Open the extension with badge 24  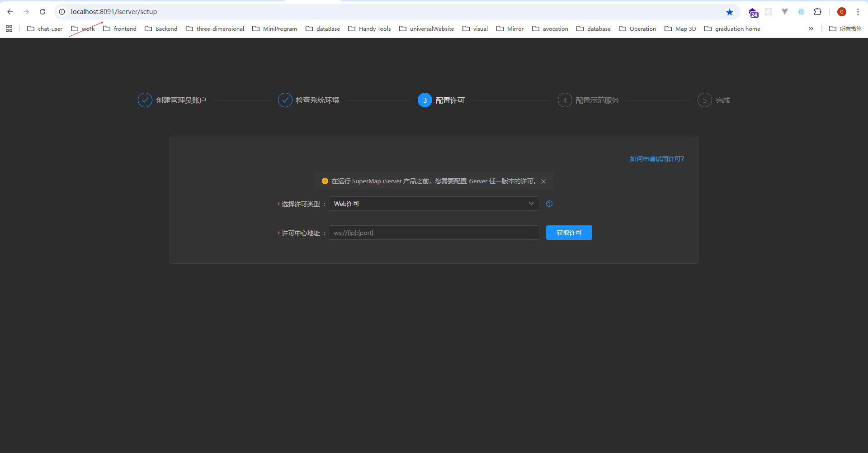(753, 13)
